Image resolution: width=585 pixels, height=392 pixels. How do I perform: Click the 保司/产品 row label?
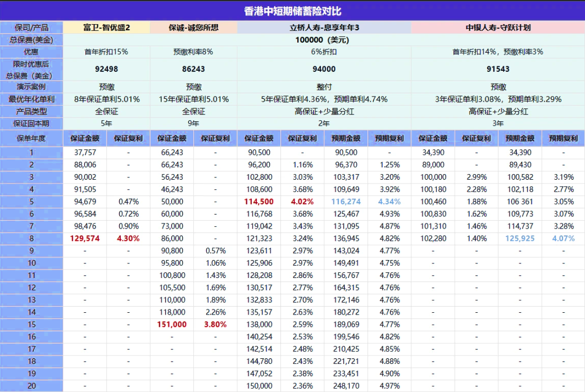(x=31, y=28)
